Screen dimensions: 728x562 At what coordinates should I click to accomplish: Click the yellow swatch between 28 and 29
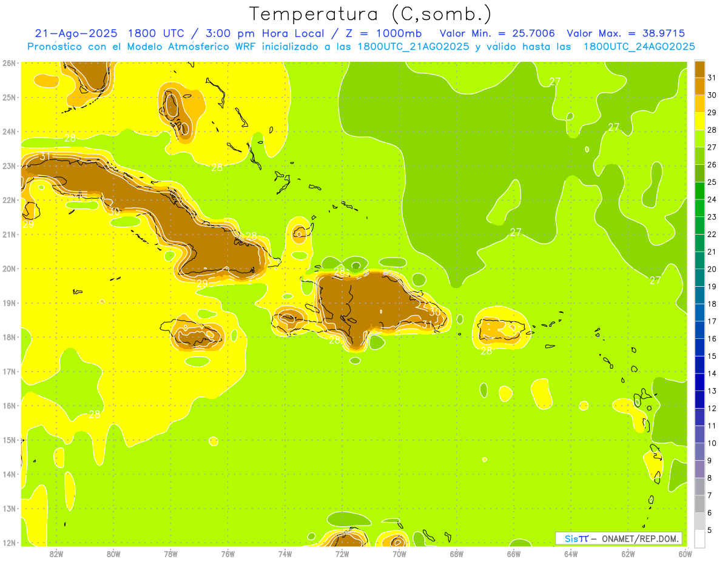pyautogui.click(x=699, y=121)
